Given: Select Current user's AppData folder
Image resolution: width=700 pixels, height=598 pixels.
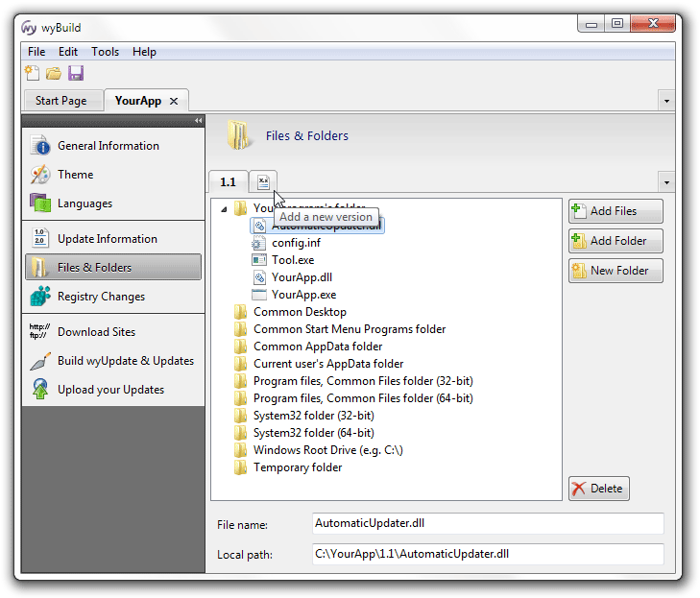Looking at the screenshot, I should [328, 364].
